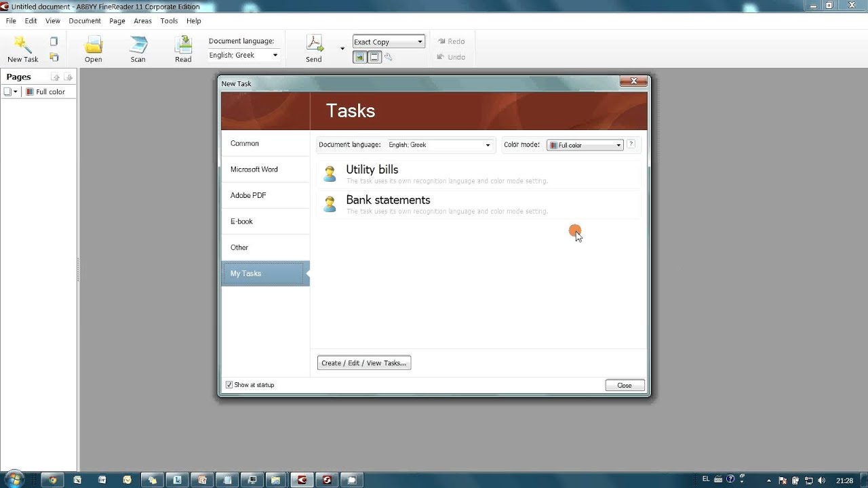Start scanning with the Scan icon

[138, 45]
